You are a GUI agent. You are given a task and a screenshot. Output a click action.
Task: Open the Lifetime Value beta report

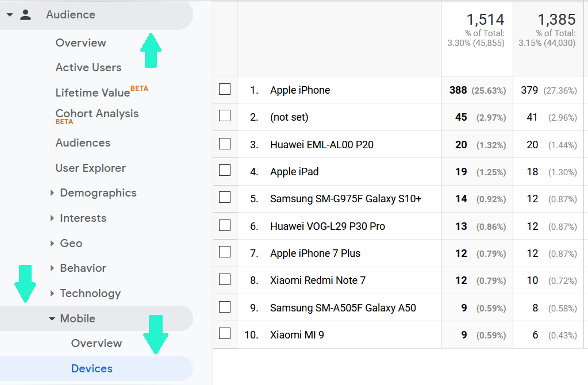click(x=93, y=93)
